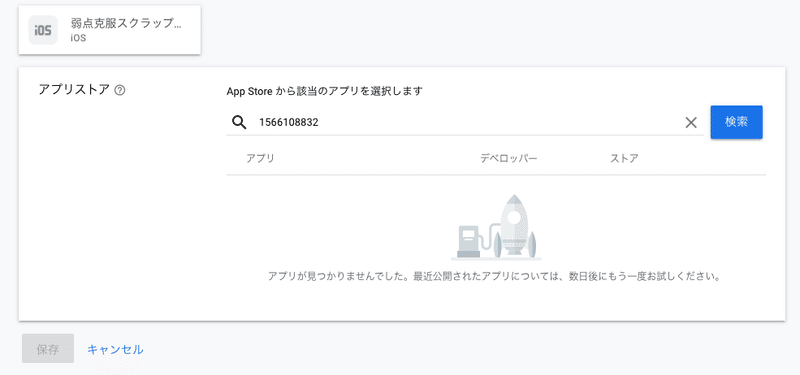This screenshot has width=800, height=375.
Task: Clear the search field with the X icon
Action: click(x=691, y=122)
